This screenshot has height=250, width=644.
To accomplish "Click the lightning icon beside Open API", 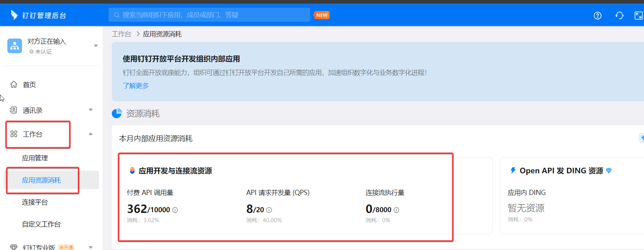I will 513,170.
